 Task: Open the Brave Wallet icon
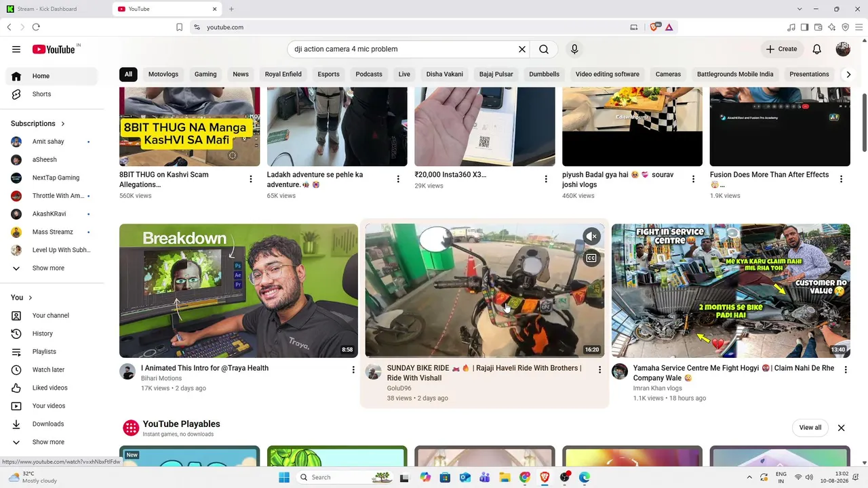pyautogui.click(x=818, y=27)
